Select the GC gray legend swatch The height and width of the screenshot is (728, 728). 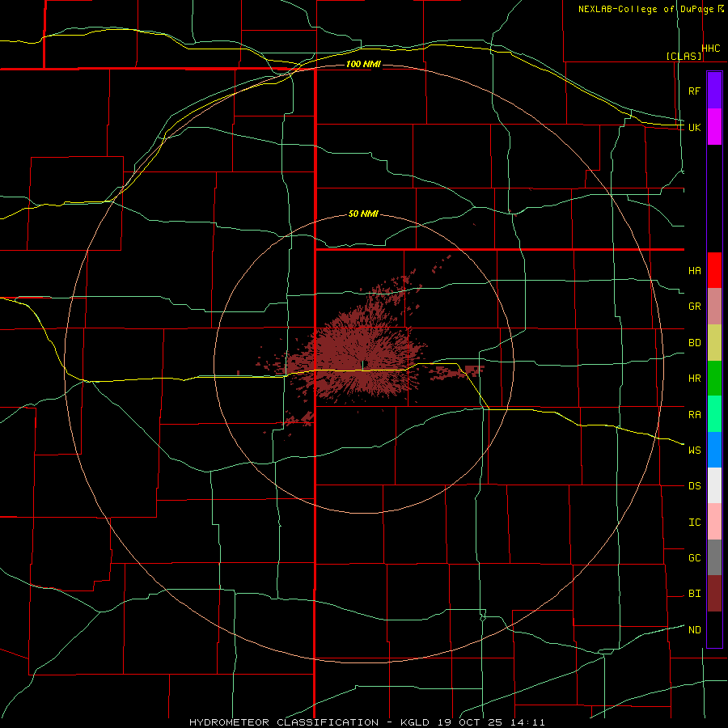point(714,557)
